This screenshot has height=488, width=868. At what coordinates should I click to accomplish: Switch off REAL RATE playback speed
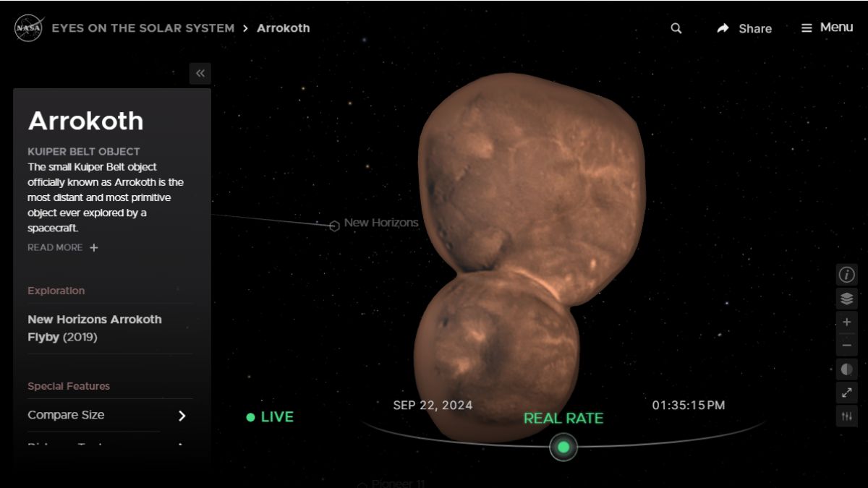563,418
